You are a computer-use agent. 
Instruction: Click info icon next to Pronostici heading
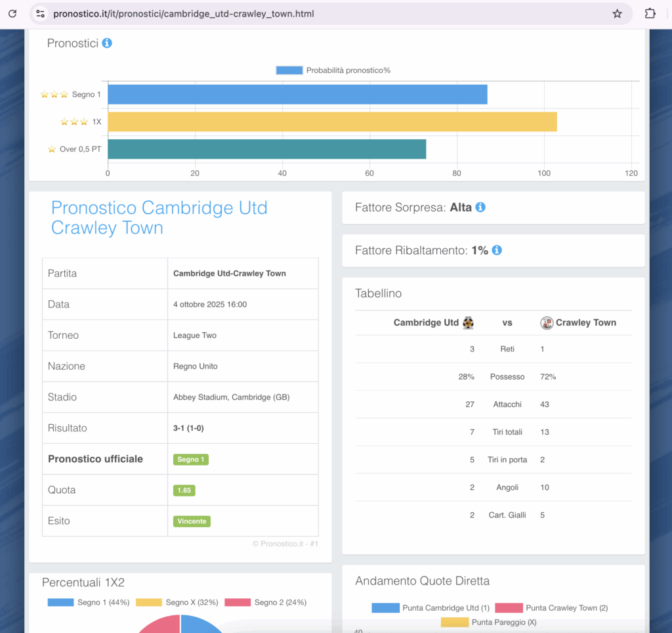107,43
